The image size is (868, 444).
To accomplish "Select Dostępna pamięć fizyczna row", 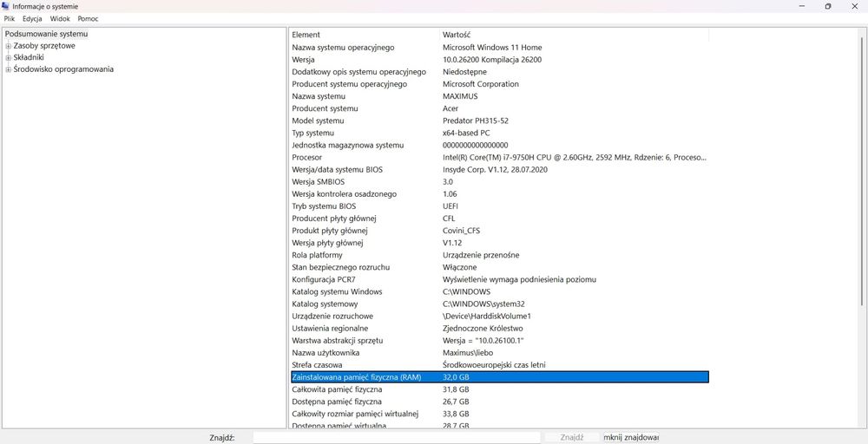I will [x=499, y=402].
